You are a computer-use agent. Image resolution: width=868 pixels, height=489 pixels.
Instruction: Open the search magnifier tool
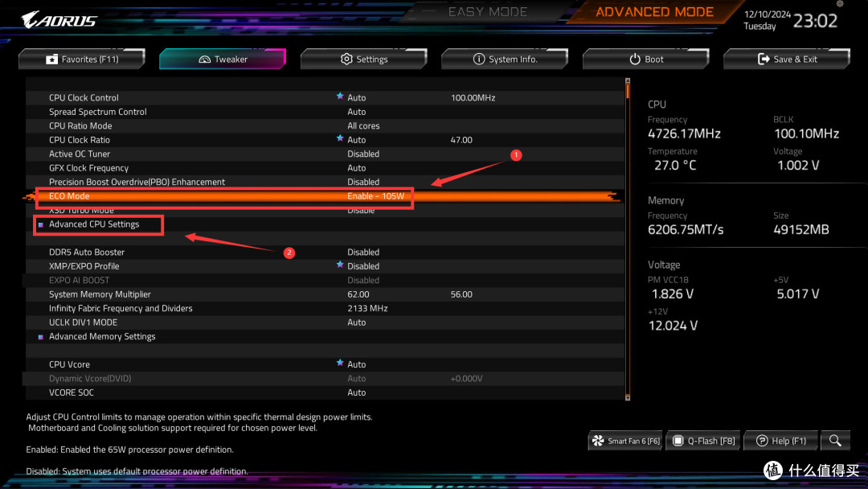click(835, 441)
